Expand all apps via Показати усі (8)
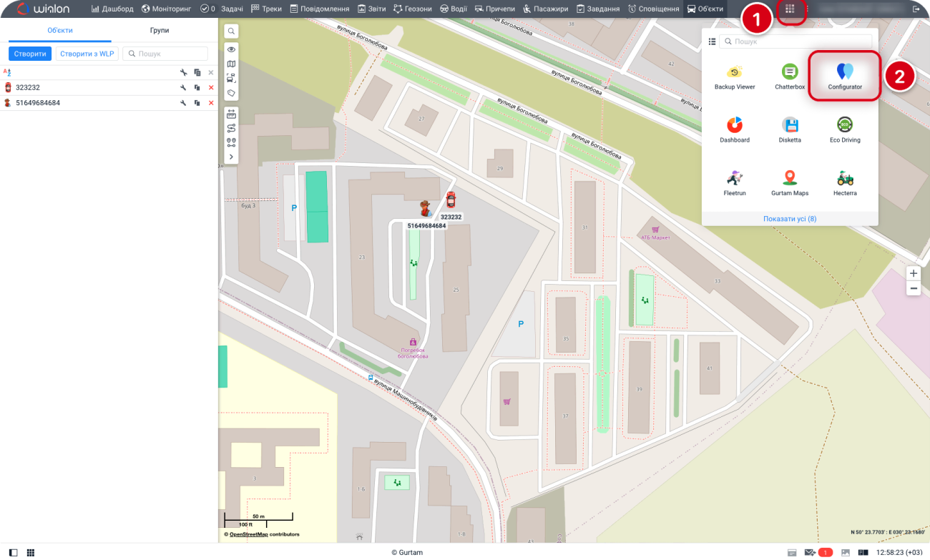 [790, 219]
